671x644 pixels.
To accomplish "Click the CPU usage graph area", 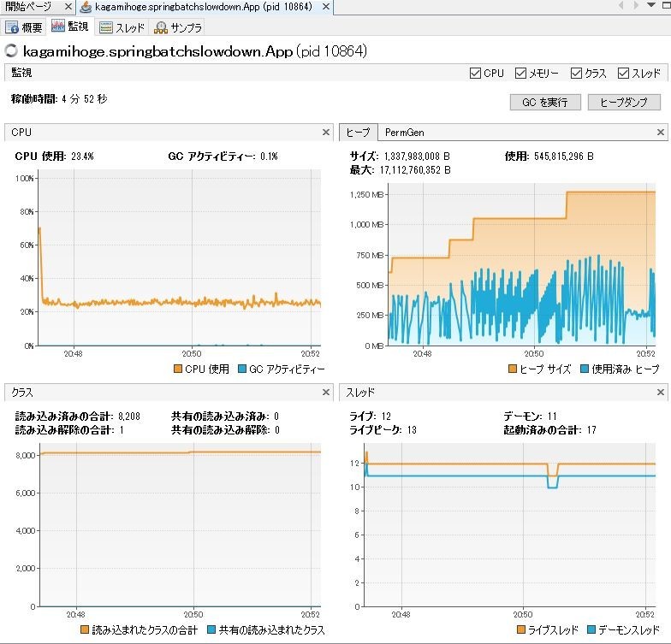I will (x=180, y=257).
